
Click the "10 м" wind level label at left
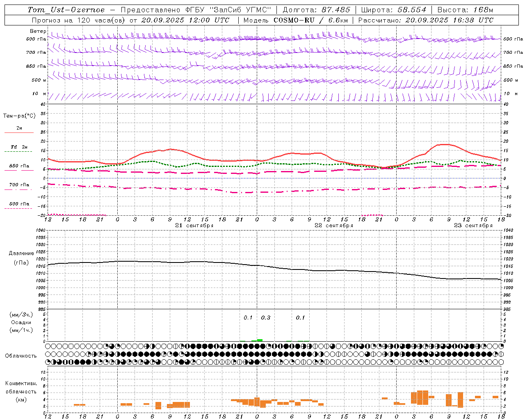pyautogui.click(x=39, y=94)
